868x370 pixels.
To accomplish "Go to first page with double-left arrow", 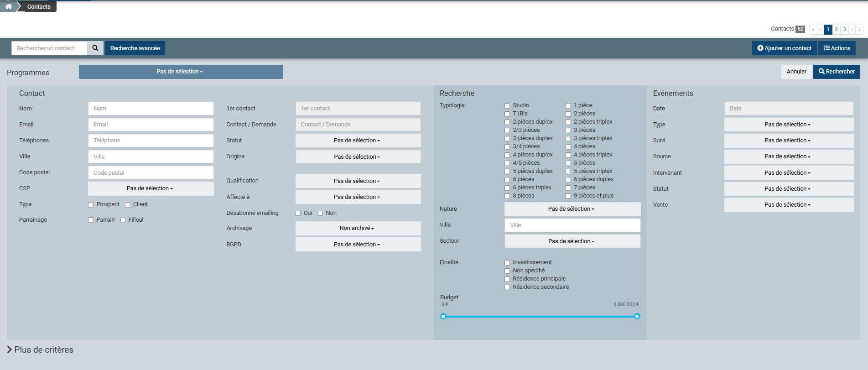I will point(813,29).
